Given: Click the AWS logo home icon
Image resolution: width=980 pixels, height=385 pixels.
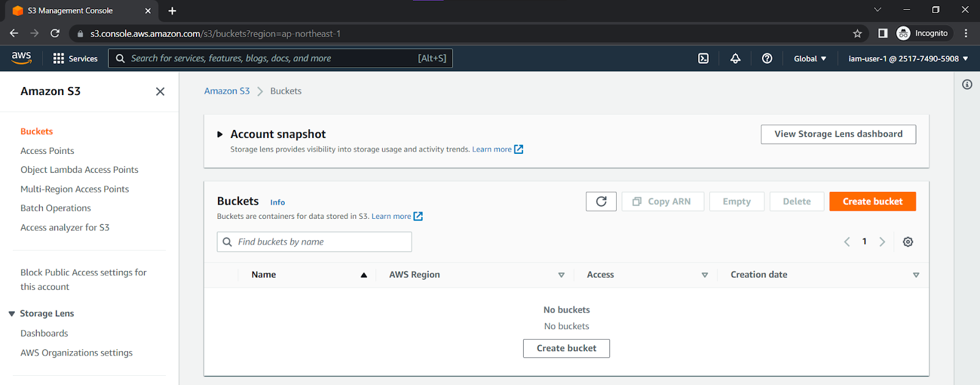Looking at the screenshot, I should point(21,58).
